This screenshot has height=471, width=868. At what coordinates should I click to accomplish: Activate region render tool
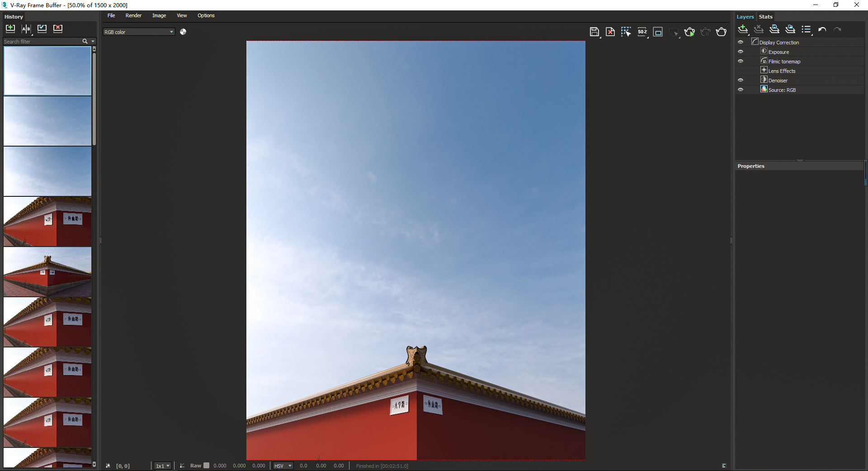658,32
